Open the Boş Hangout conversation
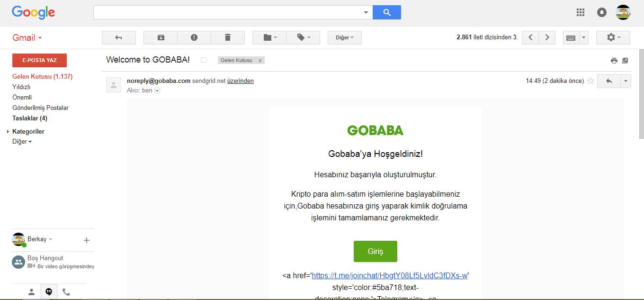The width and height of the screenshot is (644, 300). click(53, 262)
